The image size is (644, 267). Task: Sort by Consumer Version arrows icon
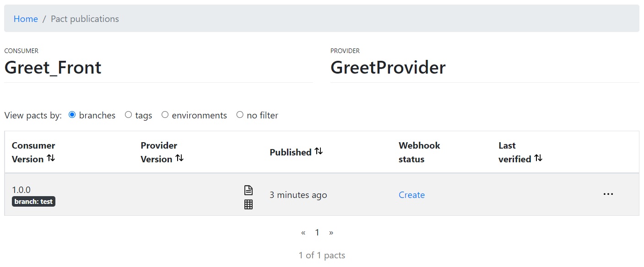point(51,158)
